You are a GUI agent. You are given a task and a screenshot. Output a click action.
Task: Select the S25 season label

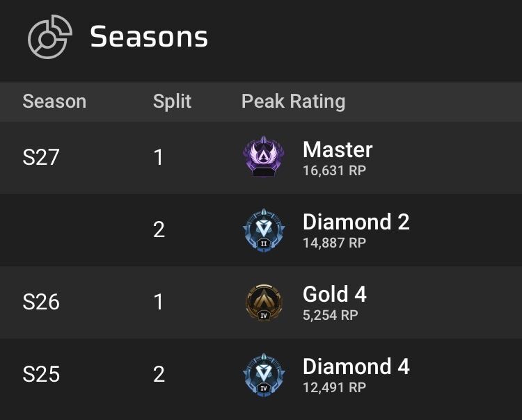tap(41, 375)
